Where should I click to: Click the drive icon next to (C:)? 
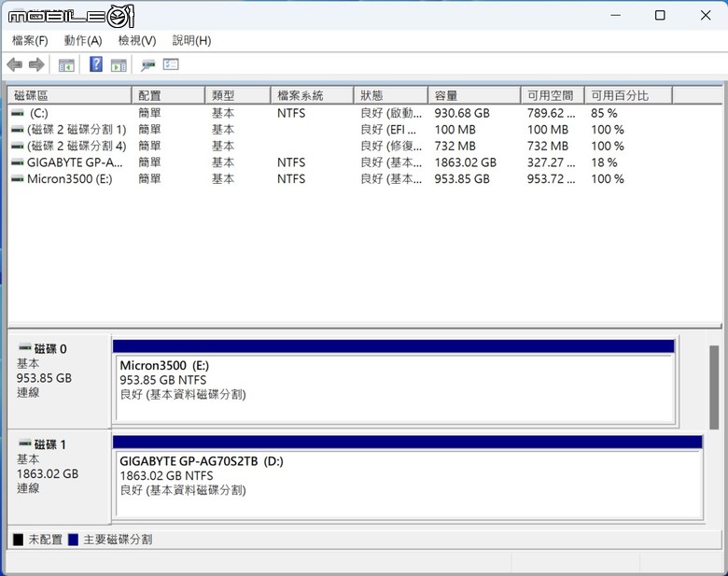[x=18, y=113]
